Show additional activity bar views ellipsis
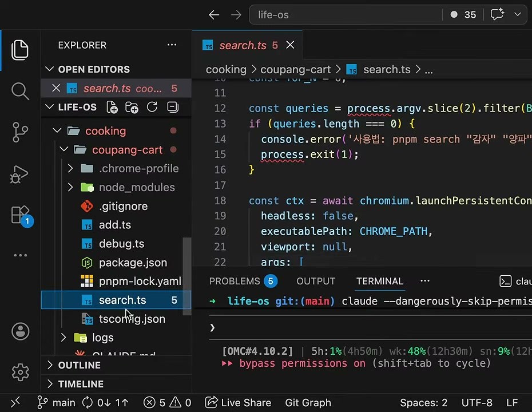532x412 pixels. pos(21,255)
